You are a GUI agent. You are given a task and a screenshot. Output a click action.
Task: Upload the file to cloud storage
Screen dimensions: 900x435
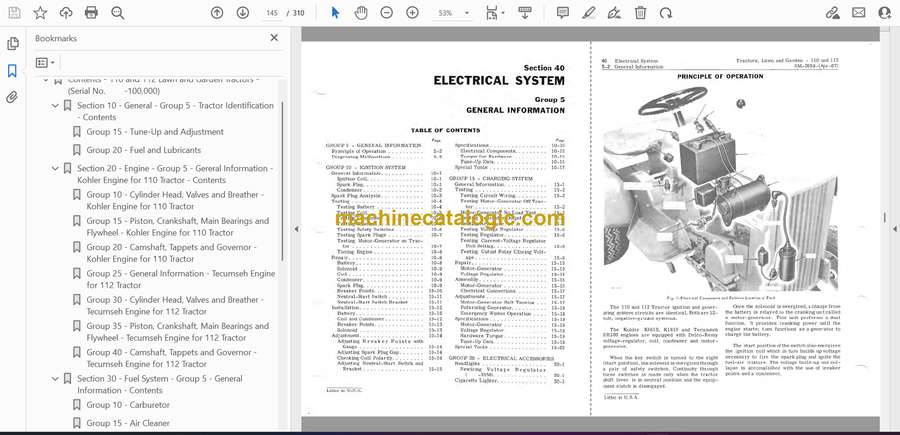point(66,13)
